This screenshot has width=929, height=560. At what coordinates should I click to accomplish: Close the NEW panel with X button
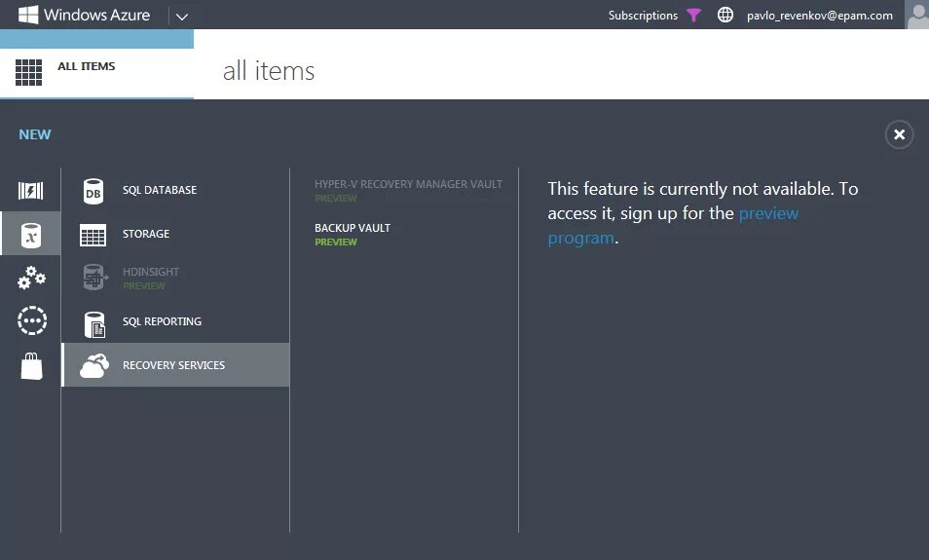coord(899,134)
